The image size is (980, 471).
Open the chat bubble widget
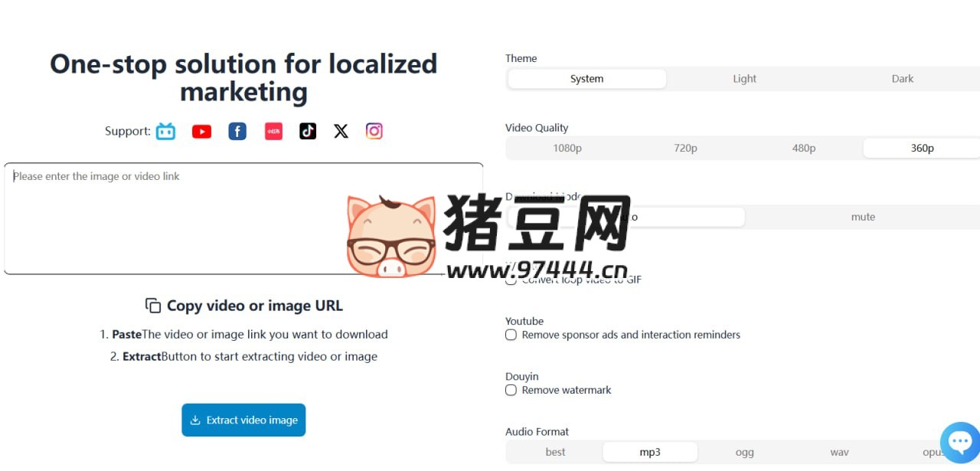pos(959,442)
